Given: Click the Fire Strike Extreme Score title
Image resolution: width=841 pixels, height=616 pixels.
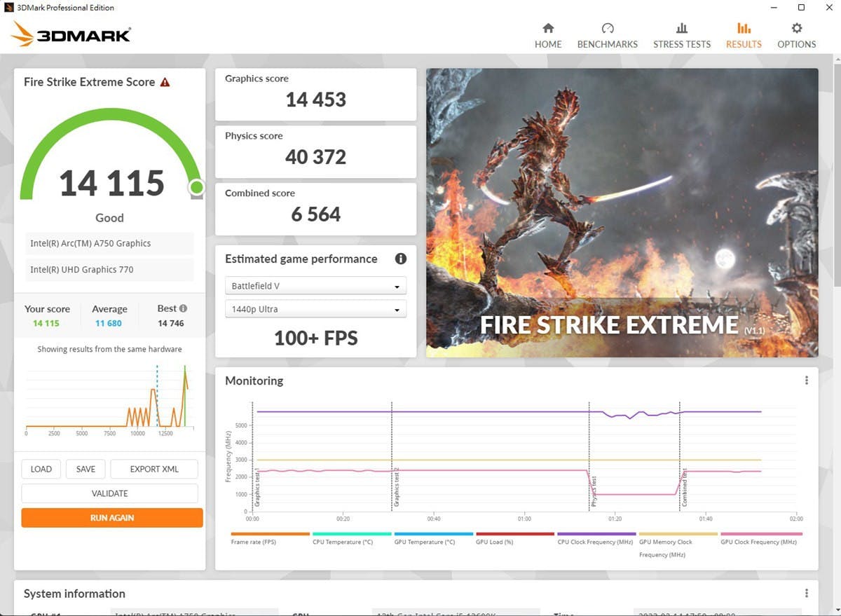Looking at the screenshot, I should click(89, 82).
